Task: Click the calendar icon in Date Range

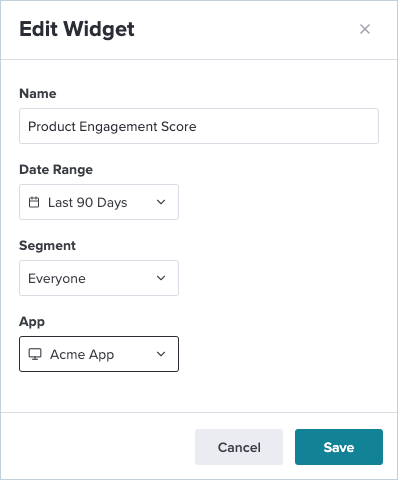Action: click(x=34, y=202)
